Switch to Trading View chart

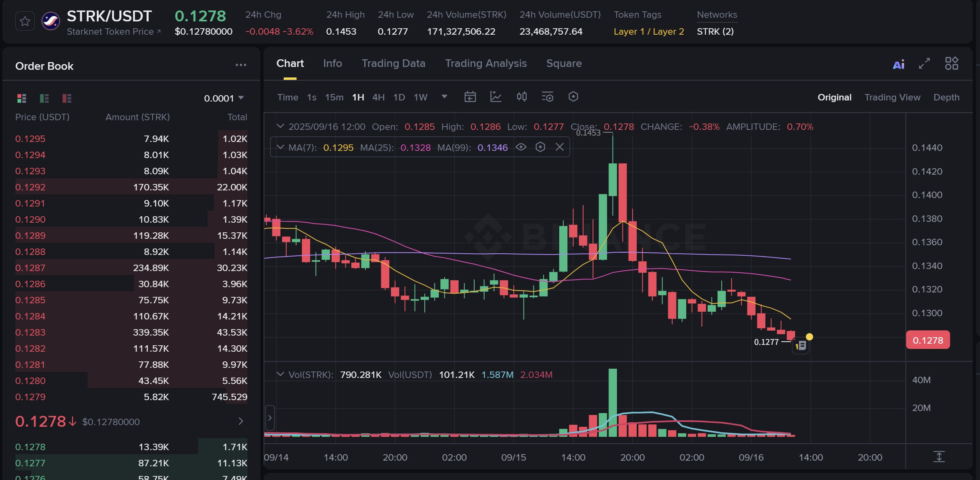pyautogui.click(x=892, y=97)
